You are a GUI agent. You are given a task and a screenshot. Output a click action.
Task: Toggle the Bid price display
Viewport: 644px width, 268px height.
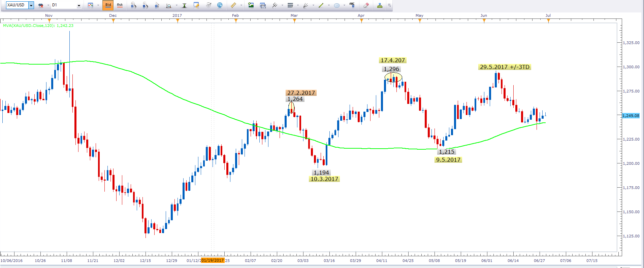point(108,5)
